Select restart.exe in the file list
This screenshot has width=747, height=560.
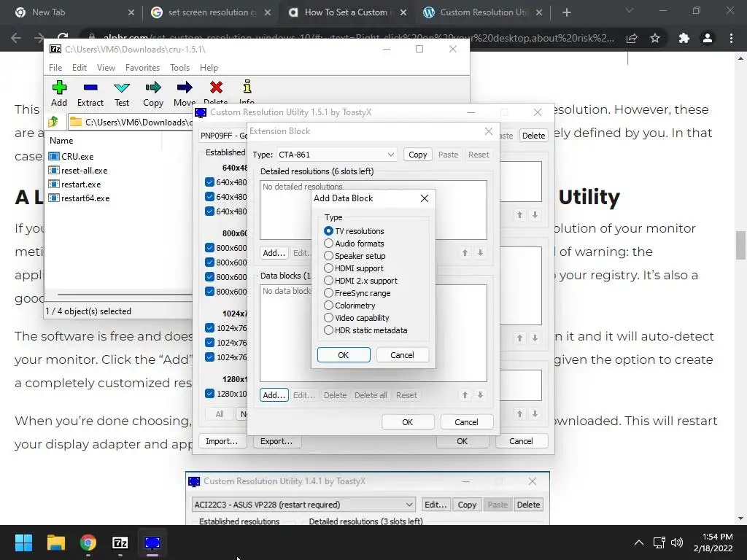point(75,184)
